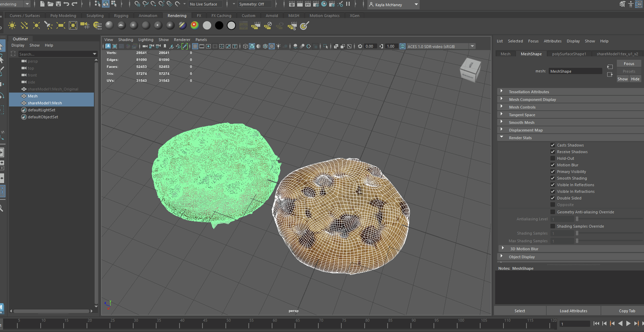Screen dimensions: 644x332
Task: Open the viewport Shading menu
Action: pyautogui.click(x=126, y=40)
